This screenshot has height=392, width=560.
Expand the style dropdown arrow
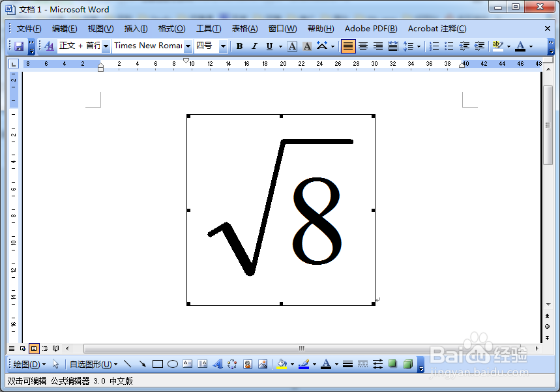[106, 46]
